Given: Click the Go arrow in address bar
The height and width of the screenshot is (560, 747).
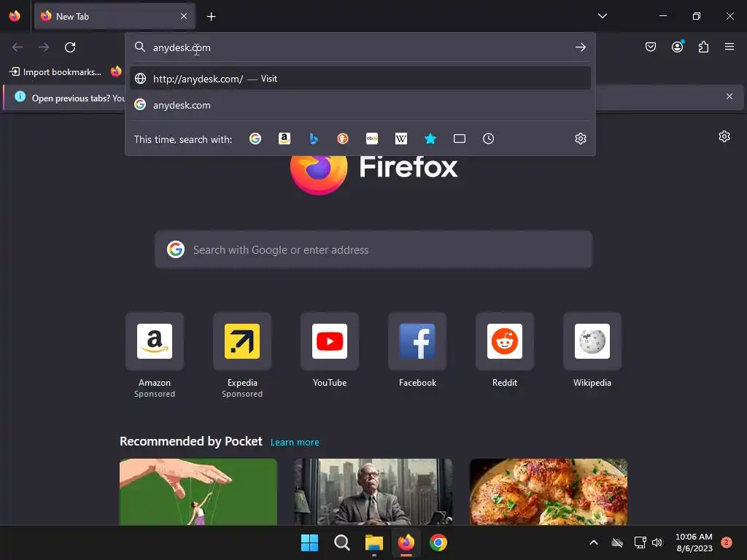Looking at the screenshot, I should 580,47.
